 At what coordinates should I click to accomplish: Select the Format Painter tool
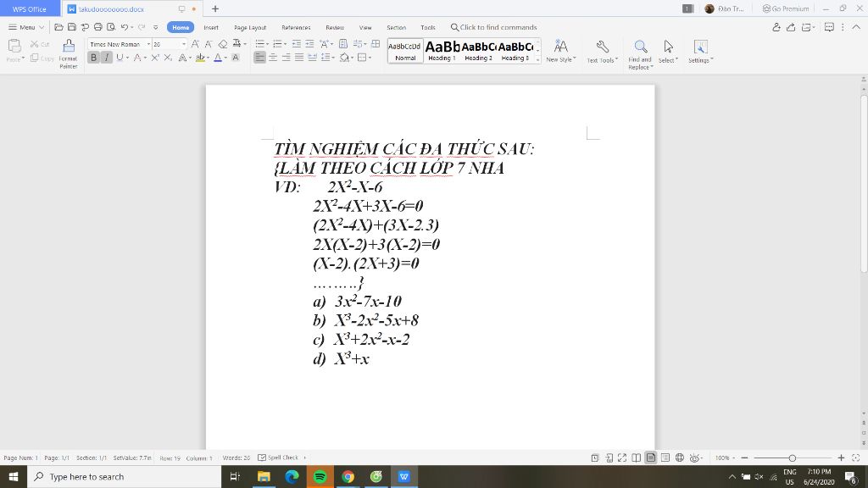click(68, 53)
